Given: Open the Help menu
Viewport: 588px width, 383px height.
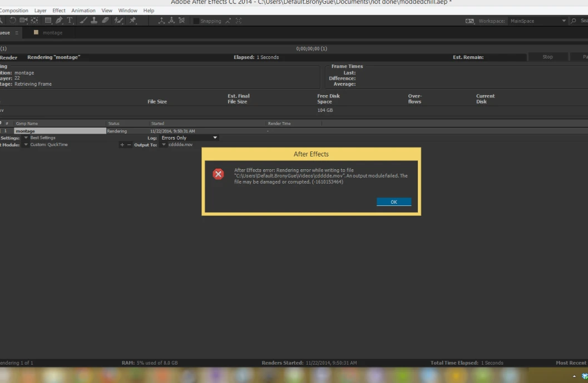Looking at the screenshot, I should 149,11.
